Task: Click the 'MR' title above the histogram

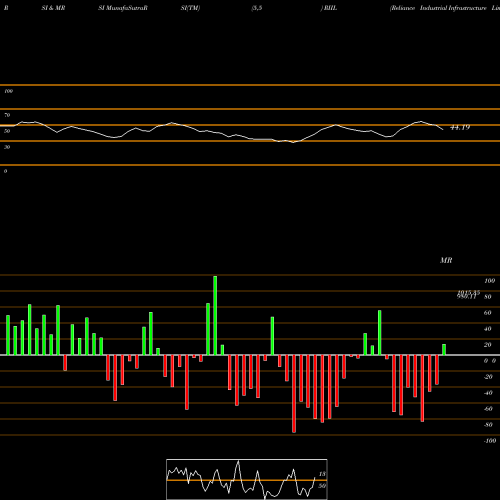Action: pos(446,260)
